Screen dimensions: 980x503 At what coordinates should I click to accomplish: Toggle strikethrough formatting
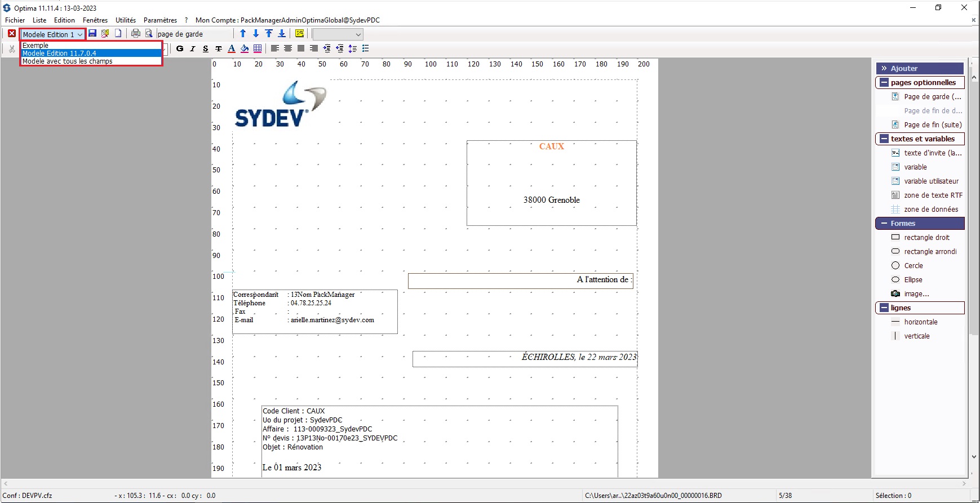pos(219,48)
